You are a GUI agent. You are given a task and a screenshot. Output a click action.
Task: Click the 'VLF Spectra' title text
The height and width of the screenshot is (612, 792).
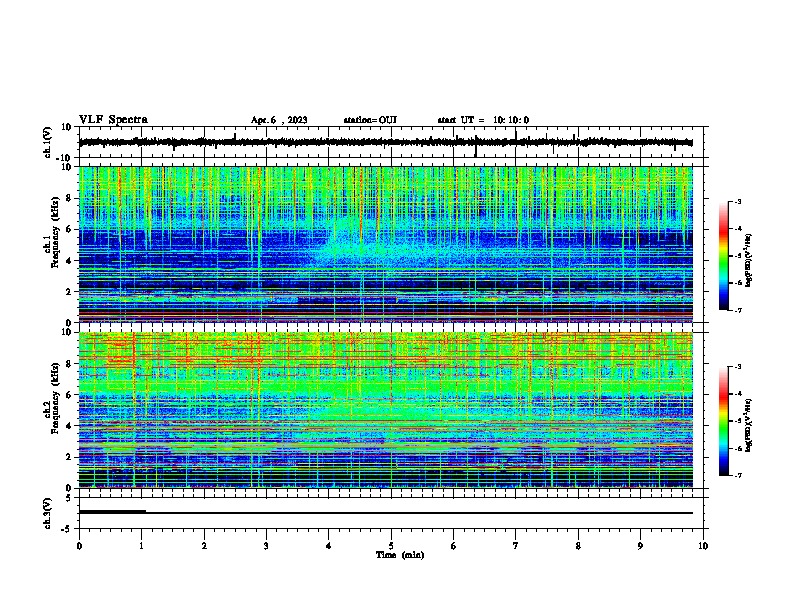pos(113,120)
